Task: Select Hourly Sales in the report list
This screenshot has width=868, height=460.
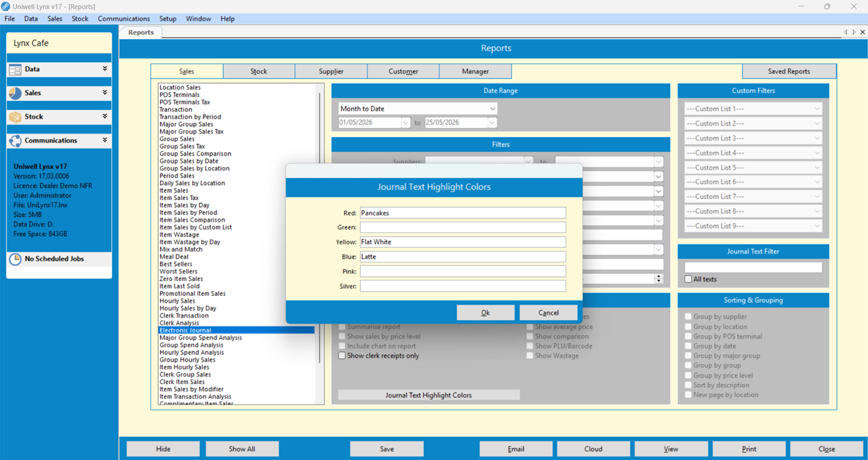Action: [x=177, y=301]
